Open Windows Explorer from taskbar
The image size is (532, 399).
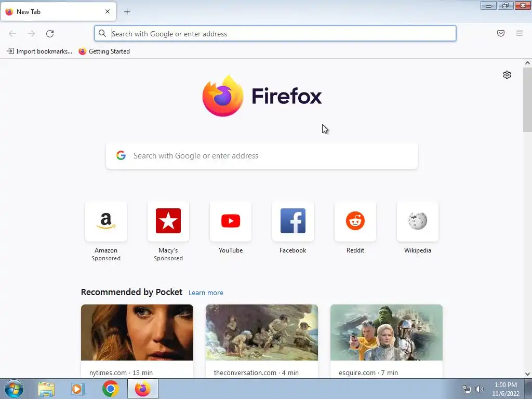click(x=46, y=389)
